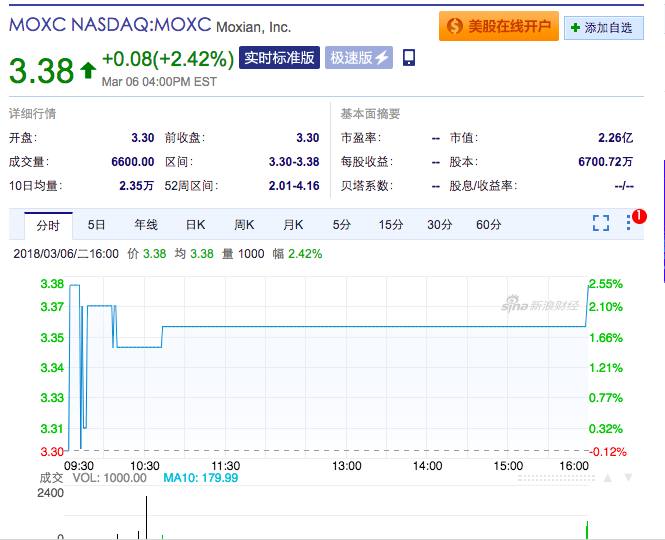665x540 pixels.
Task: Click the 详细行情 section heading
Action: click(32, 114)
